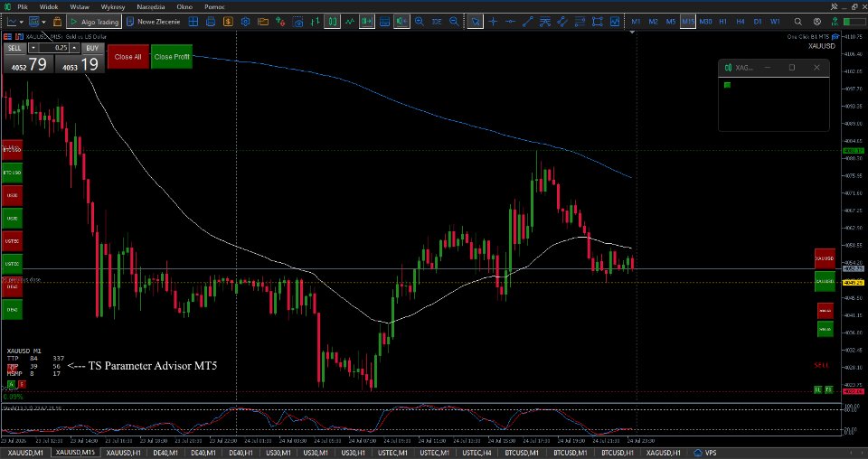Switch chart to bar chart mode
The height and width of the screenshot is (459, 868).
[x=315, y=22]
